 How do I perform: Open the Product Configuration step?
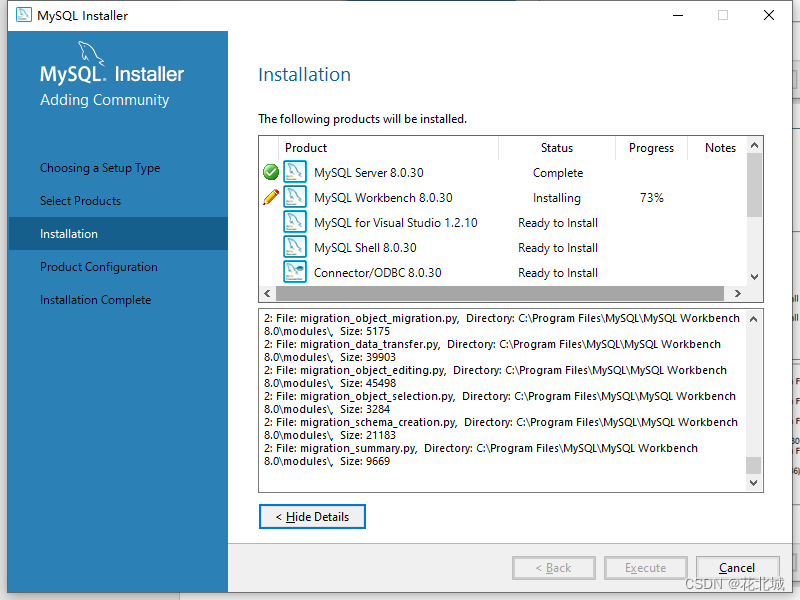coord(99,267)
